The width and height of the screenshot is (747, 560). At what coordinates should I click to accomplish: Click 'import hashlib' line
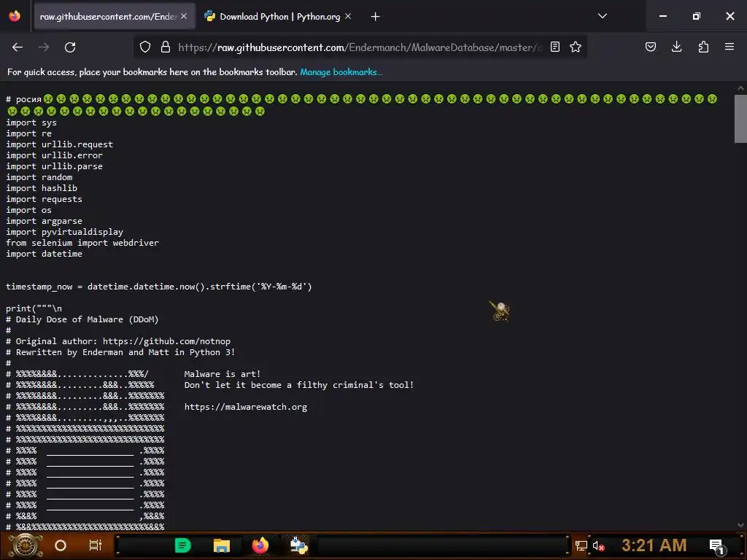coord(42,188)
